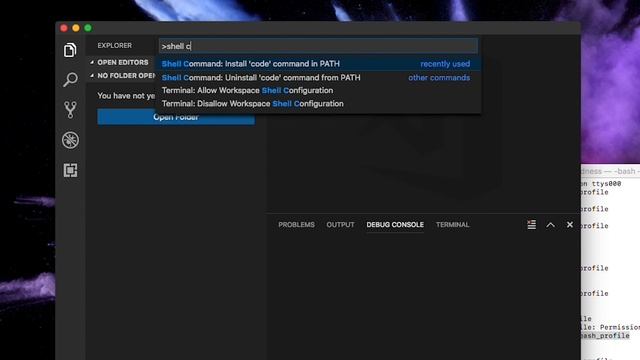
Task: Select the Debug Console tab
Action: point(395,225)
